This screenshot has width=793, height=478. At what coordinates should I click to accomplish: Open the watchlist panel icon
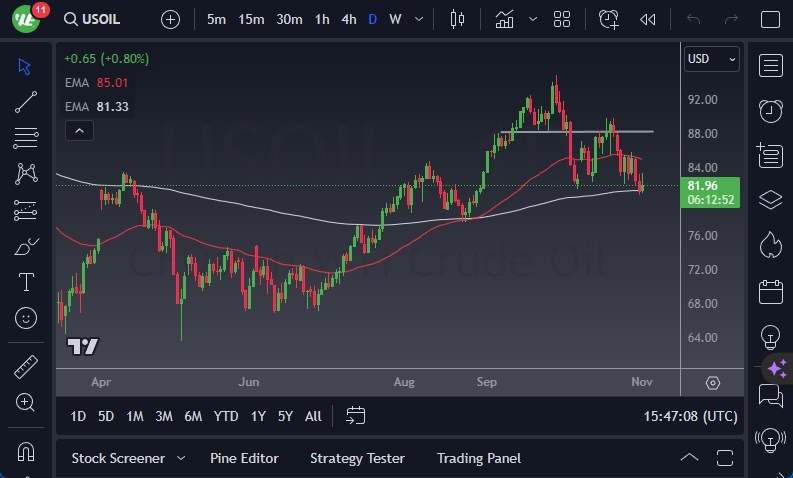click(x=770, y=66)
